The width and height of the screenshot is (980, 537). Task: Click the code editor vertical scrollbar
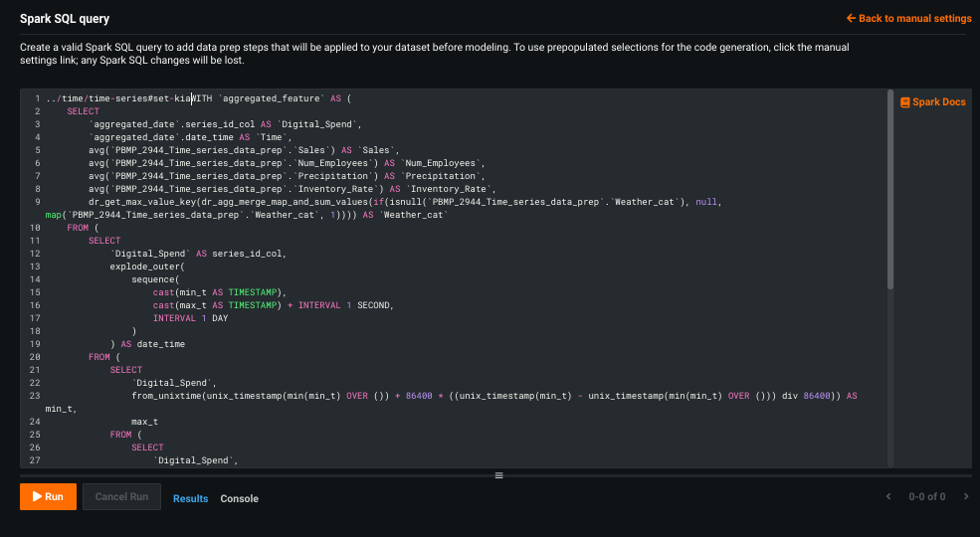pos(889,189)
